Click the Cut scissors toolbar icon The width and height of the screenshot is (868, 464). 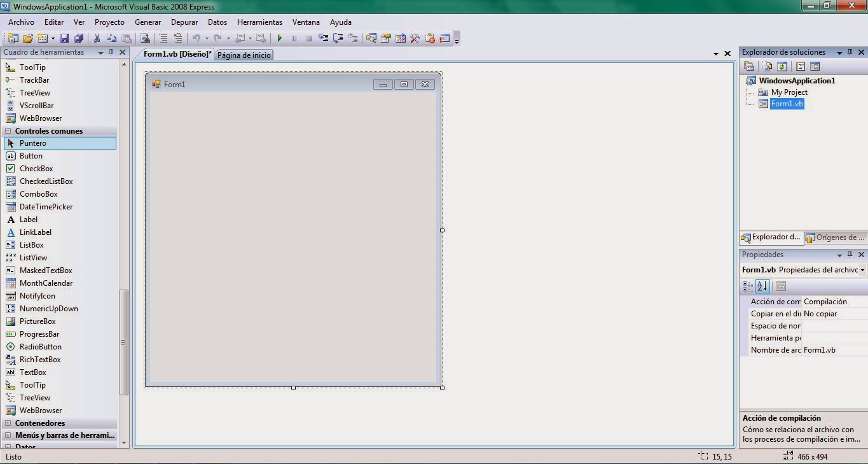pos(97,38)
